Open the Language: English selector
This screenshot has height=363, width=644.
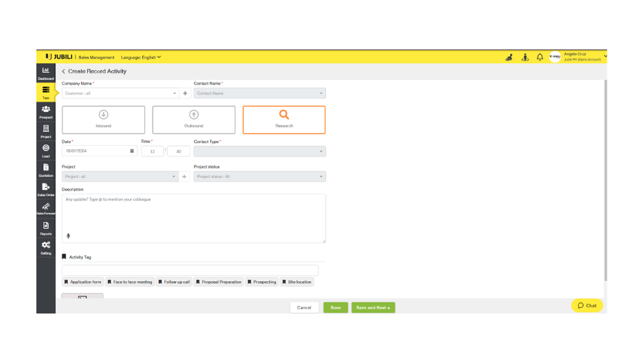[x=141, y=57]
